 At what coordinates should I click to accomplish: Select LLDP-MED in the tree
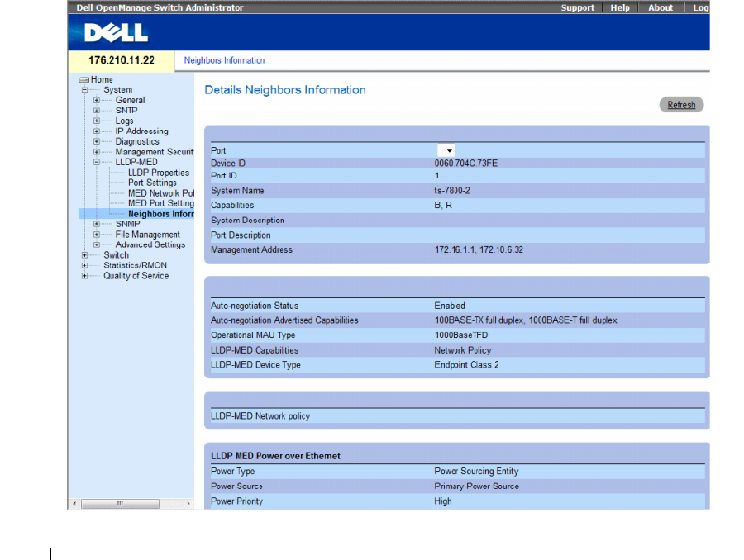[136, 162]
